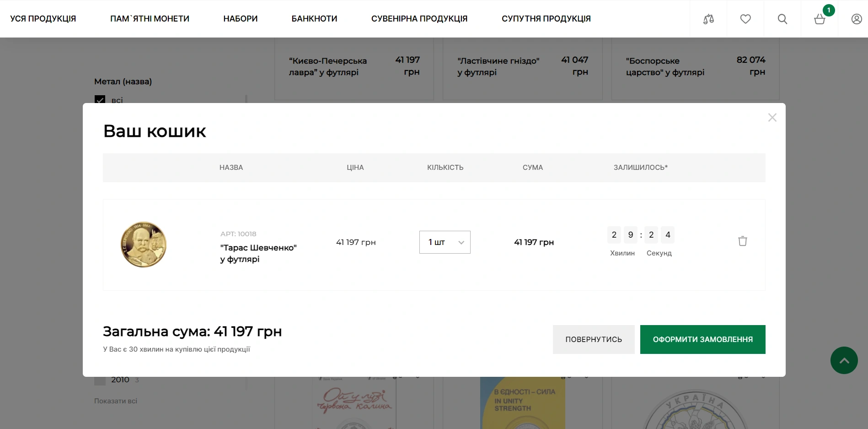Click the 'ПОВЕРНУТИСЬ' button

[593, 339]
